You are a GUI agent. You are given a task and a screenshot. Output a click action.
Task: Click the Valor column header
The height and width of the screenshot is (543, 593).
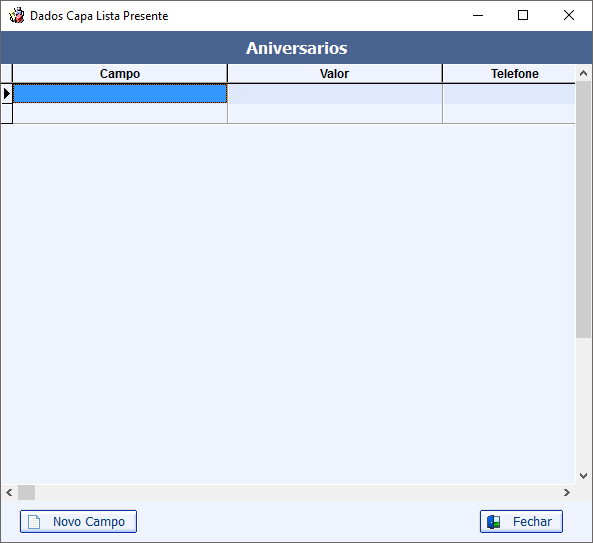[x=335, y=73]
